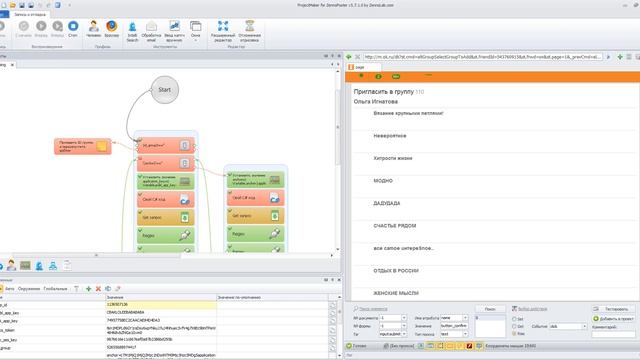Screen dimensions: 640x360
Task: Click the browser back green arrow
Action: (349, 57)
